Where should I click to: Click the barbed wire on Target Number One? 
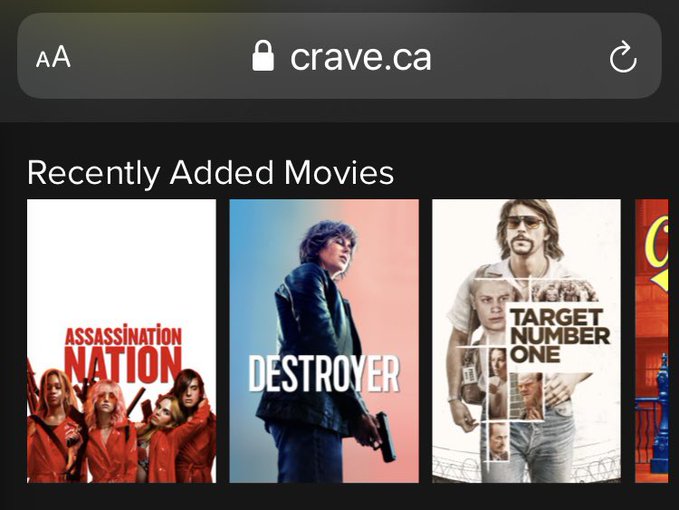(x=526, y=465)
